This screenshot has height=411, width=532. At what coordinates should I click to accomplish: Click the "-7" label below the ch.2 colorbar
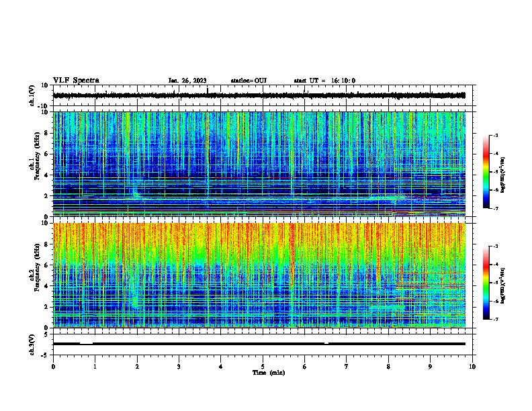tap(495, 319)
